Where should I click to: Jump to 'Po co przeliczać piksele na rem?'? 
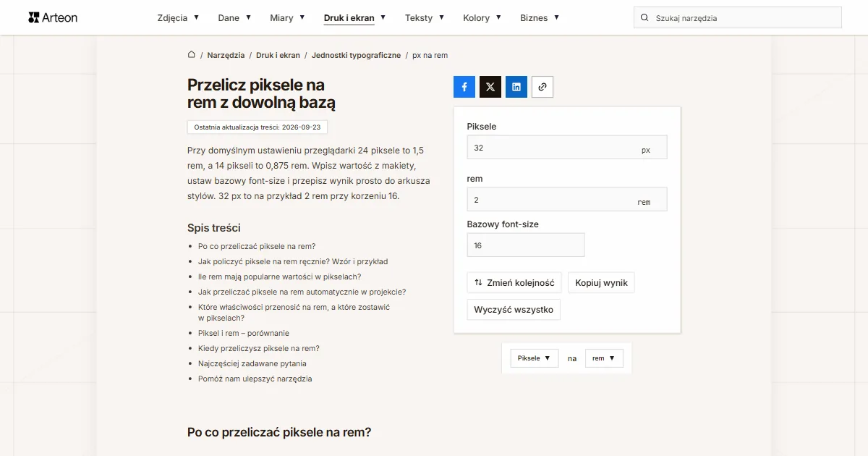257,246
